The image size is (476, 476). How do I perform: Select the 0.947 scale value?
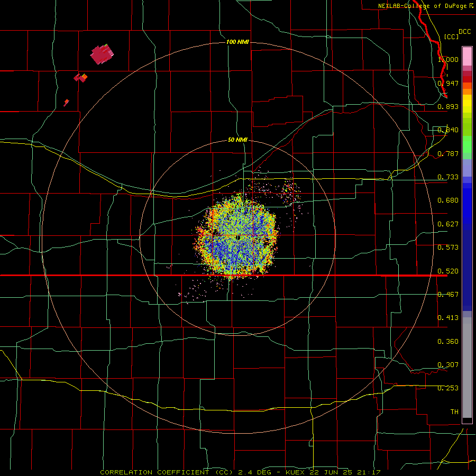pos(448,83)
